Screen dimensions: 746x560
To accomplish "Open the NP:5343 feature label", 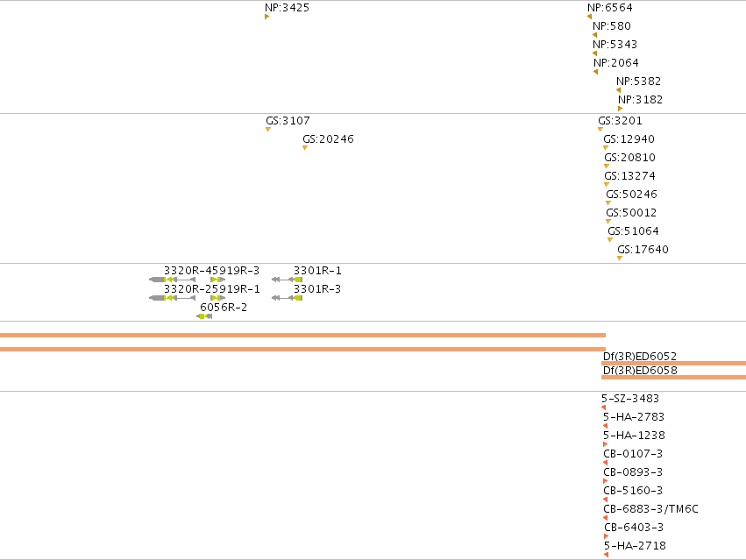I will [x=615, y=44].
